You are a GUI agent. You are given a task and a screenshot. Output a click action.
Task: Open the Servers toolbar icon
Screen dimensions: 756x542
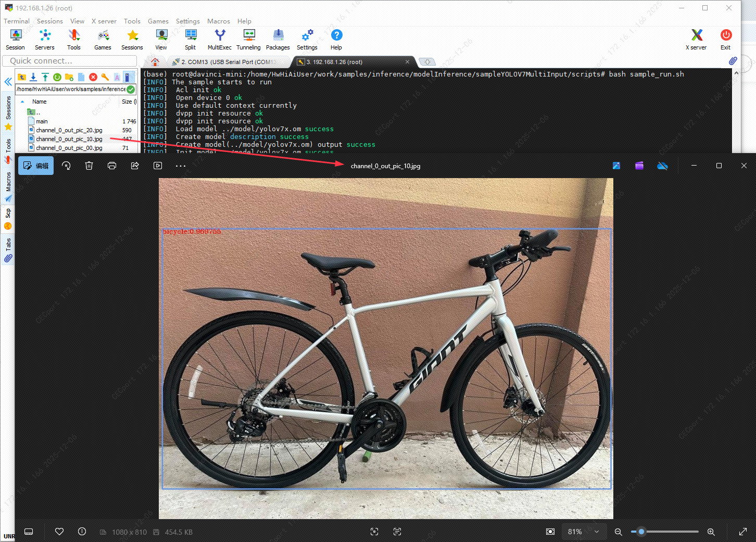pos(45,40)
